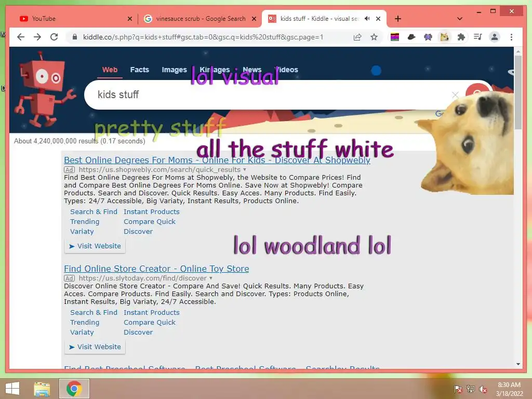Open the media controls icon

(x=478, y=37)
